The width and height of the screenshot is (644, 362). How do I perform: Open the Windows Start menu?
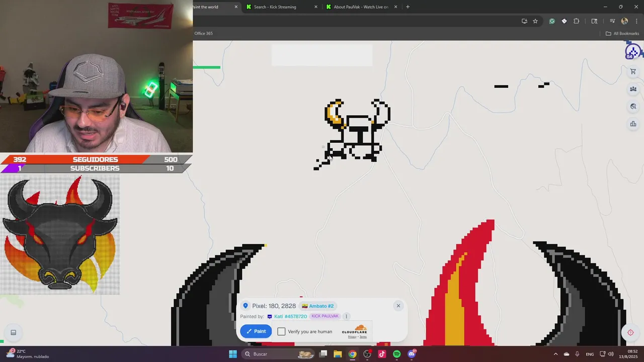pyautogui.click(x=232, y=354)
